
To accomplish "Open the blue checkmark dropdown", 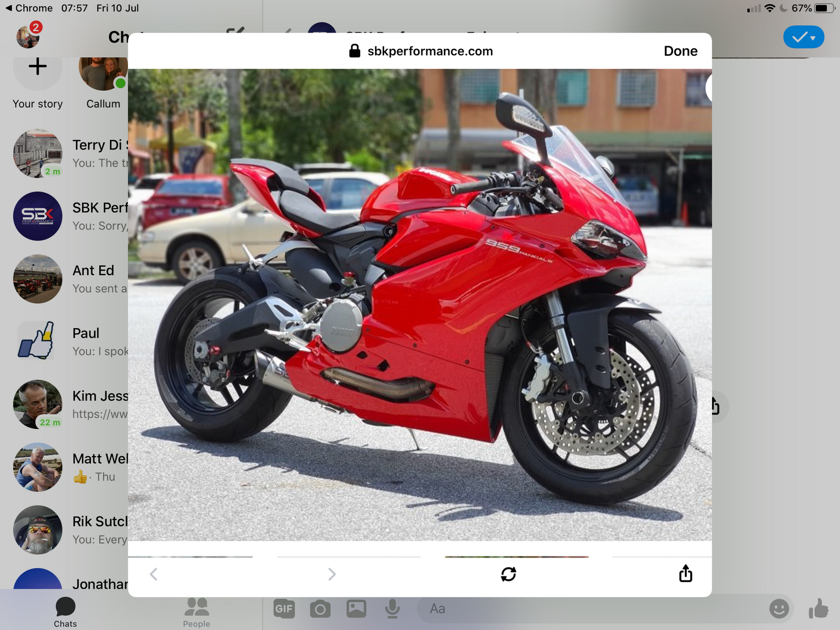I will (804, 37).
